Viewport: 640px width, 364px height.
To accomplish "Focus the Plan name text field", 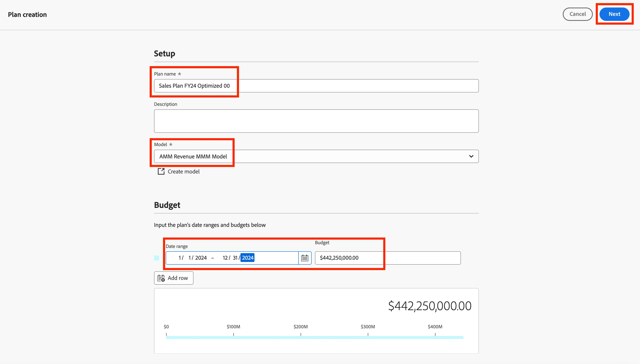I will [316, 86].
